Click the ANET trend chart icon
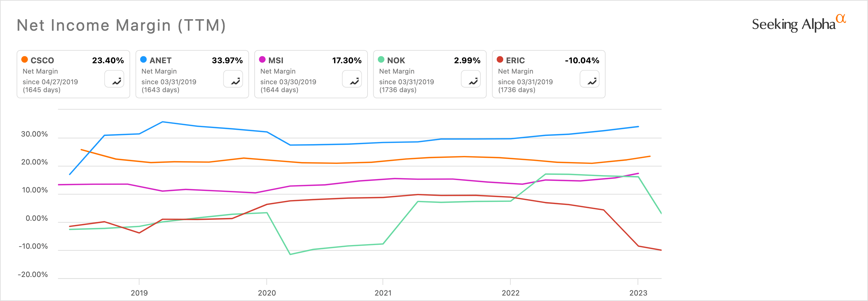 pyautogui.click(x=233, y=79)
